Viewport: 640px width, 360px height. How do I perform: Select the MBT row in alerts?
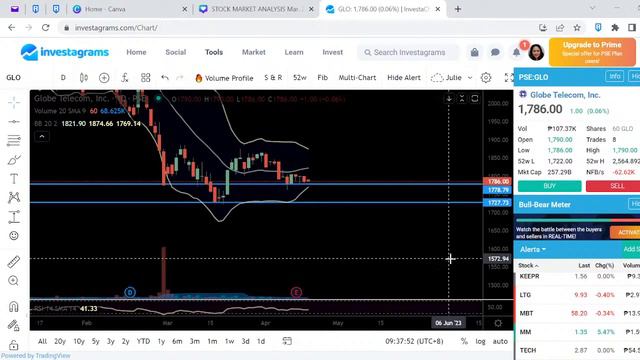(577, 313)
